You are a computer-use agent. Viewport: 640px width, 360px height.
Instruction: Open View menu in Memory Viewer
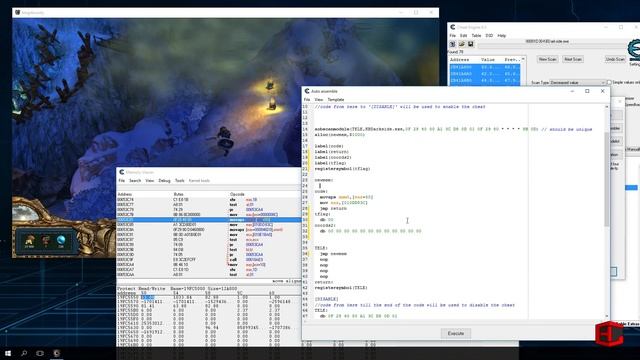click(150, 180)
